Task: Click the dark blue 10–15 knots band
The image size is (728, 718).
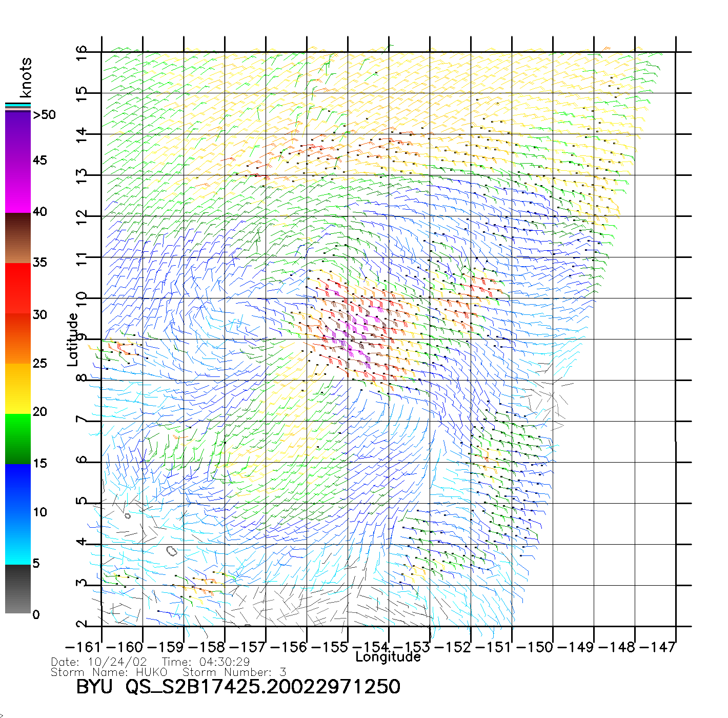Action: click(x=18, y=488)
